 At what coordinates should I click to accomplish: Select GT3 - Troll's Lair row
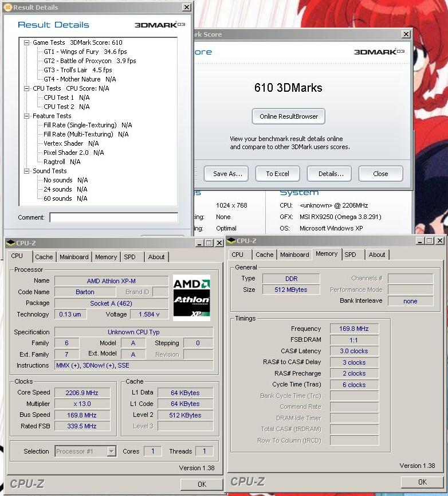click(x=78, y=70)
